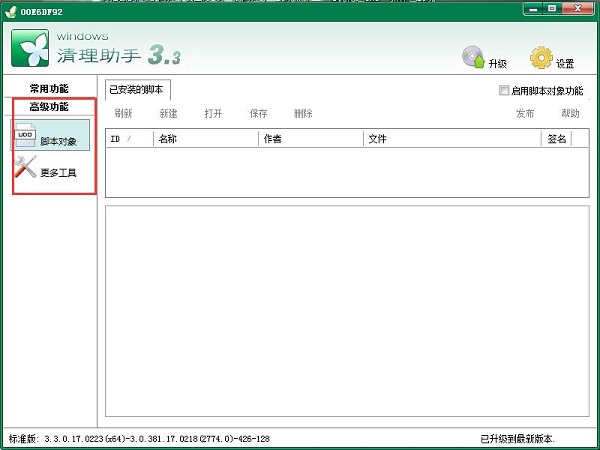Click the 打开 open button
The height and width of the screenshot is (450, 600).
[213, 113]
